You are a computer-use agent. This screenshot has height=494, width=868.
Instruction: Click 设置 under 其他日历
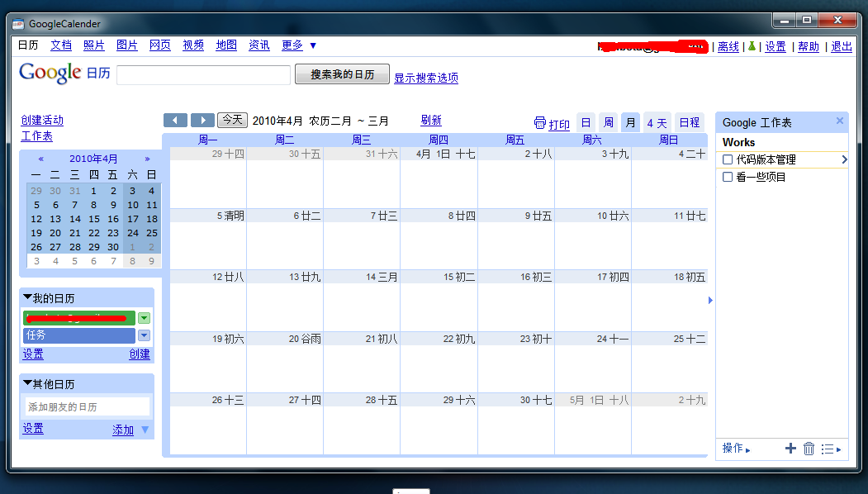(x=33, y=429)
